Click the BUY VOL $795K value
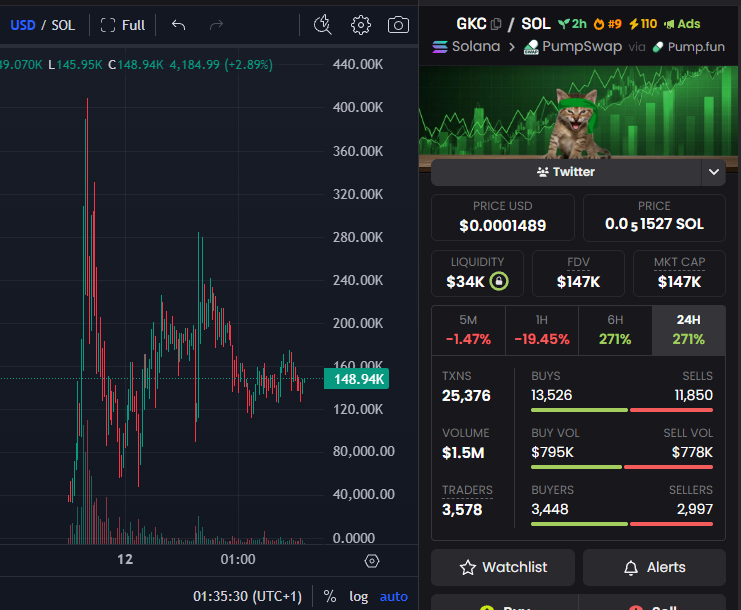Screen dimensions: 741x610 552,452
